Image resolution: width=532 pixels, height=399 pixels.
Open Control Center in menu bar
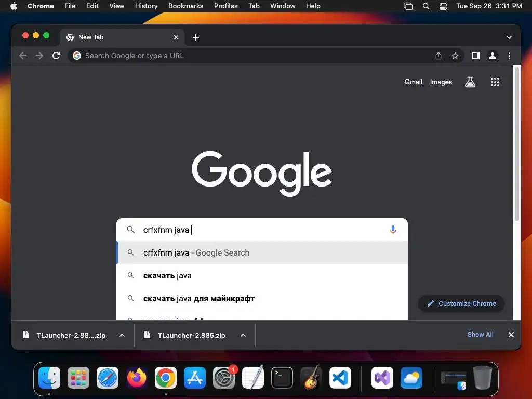click(443, 6)
